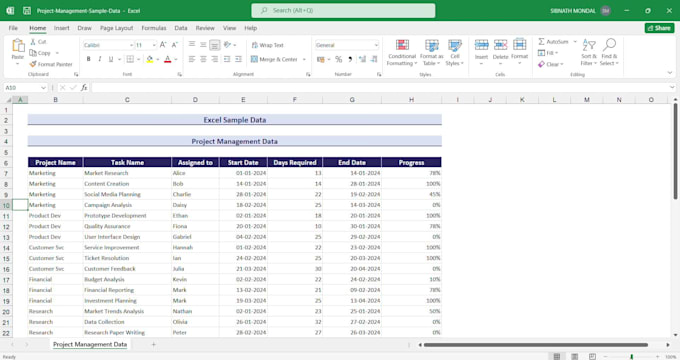This screenshot has height=360, width=680.
Task: Click the Paste clipboard icon
Action: click(x=18, y=46)
